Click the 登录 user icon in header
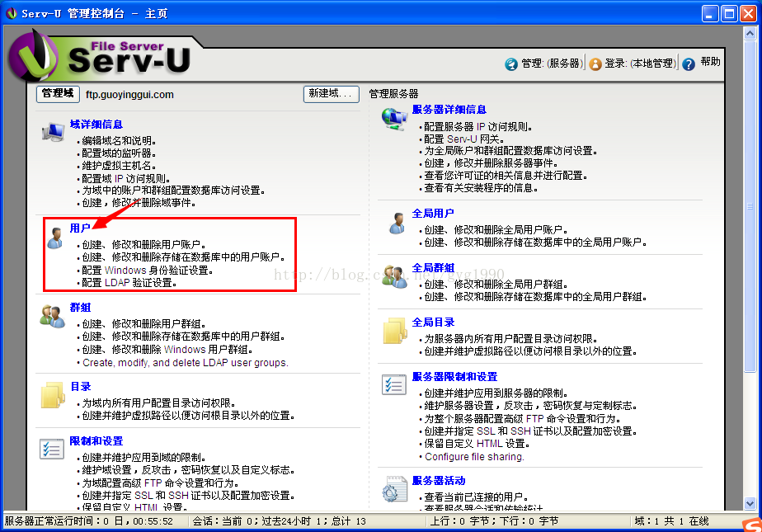Screen dimensions: 762x532 pos(595,64)
